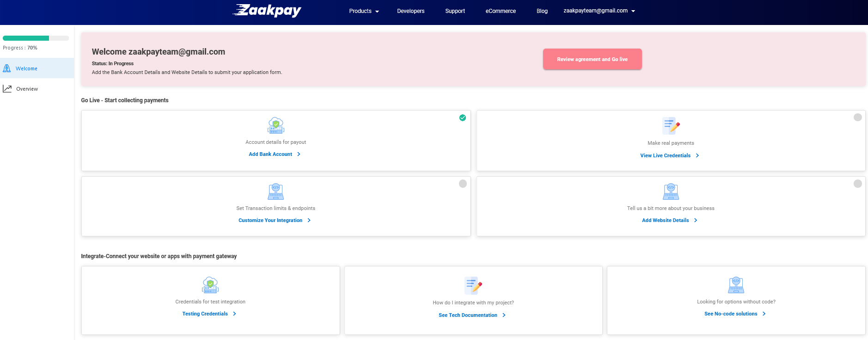Viewport: 868px width, 340px height.
Task: Open the Add Website Details link
Action: [665, 220]
